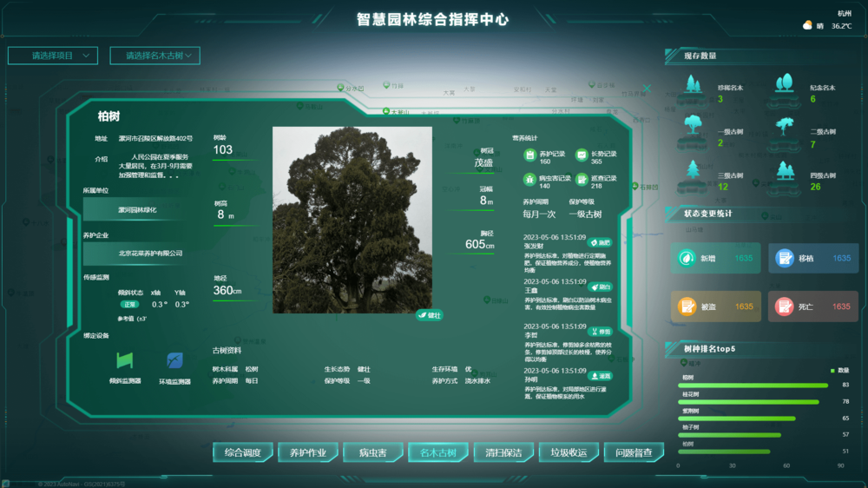The width and height of the screenshot is (868, 488).
Task: Click the 一级古树 protection level value
Action: [x=585, y=214]
